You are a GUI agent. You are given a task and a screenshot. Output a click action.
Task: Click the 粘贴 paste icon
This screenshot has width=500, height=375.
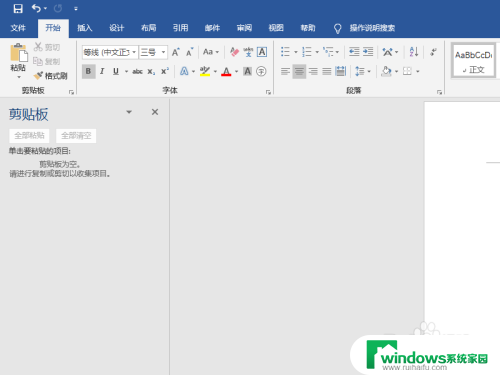(x=18, y=53)
